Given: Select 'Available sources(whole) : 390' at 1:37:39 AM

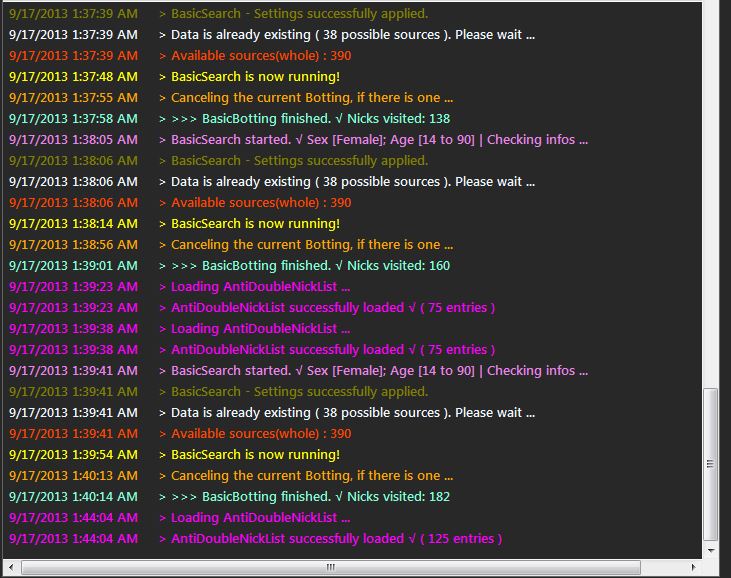Looking at the screenshot, I should [180, 56].
